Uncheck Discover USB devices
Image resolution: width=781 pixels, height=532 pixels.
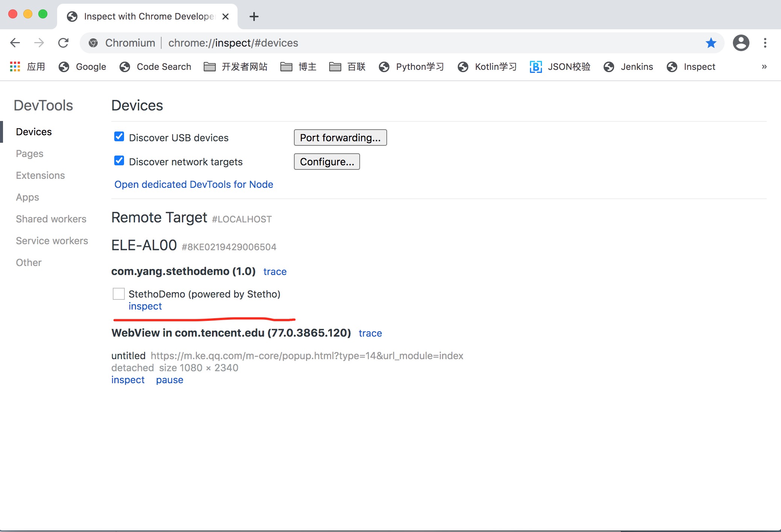[x=119, y=137]
